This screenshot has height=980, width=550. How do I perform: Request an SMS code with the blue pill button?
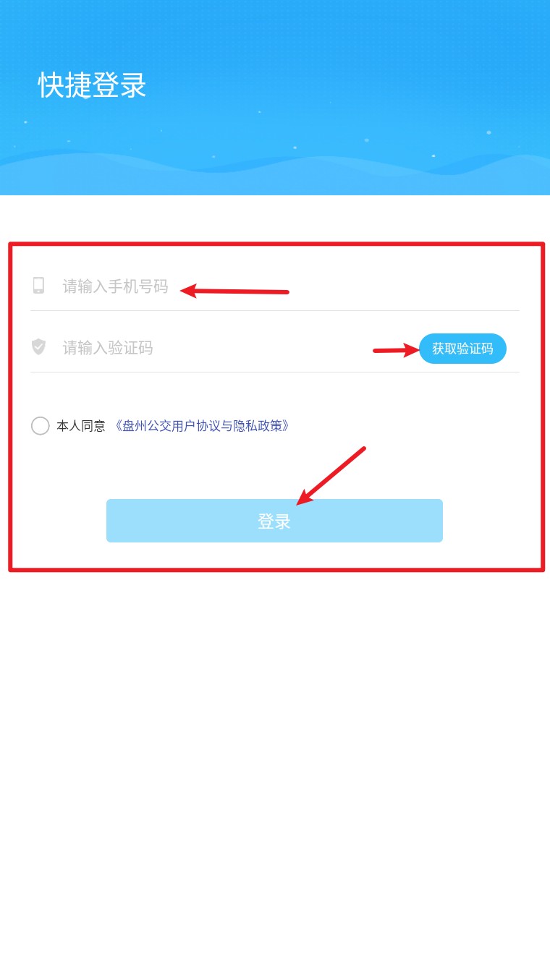[462, 349]
